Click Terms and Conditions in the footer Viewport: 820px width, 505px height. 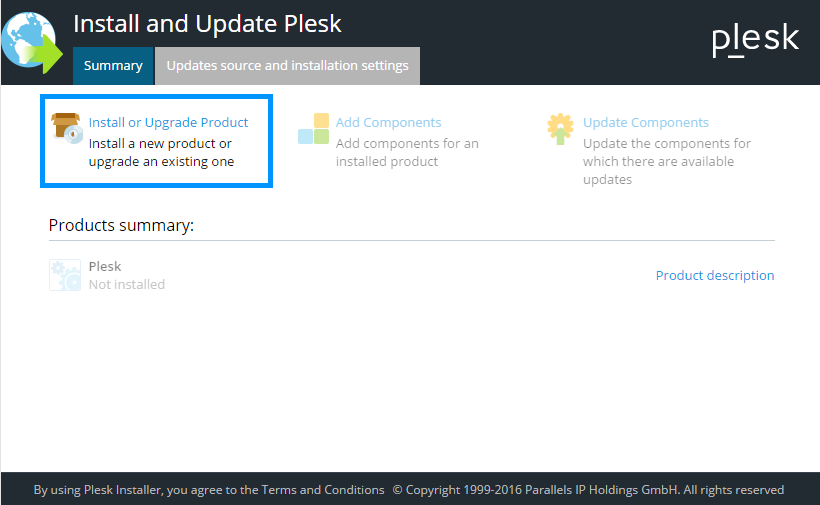pos(322,490)
